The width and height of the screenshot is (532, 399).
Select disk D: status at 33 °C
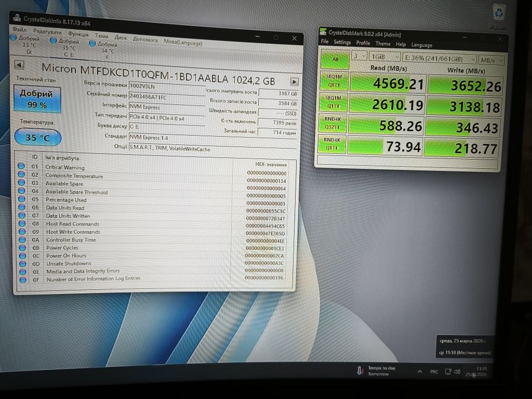(25, 44)
